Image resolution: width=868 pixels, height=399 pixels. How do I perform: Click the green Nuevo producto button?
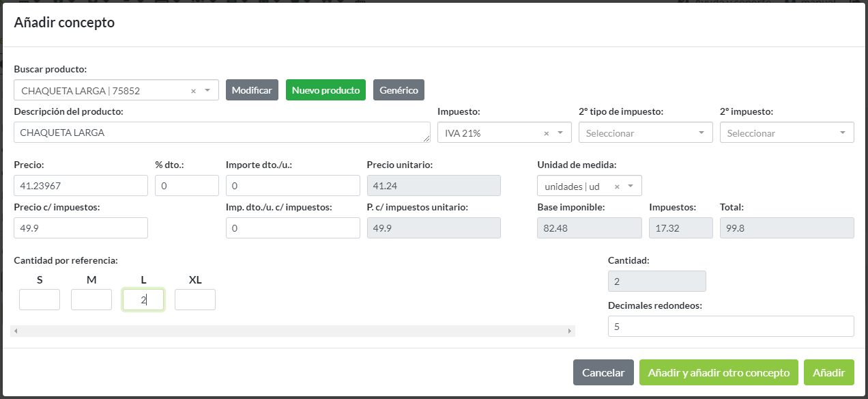point(325,90)
